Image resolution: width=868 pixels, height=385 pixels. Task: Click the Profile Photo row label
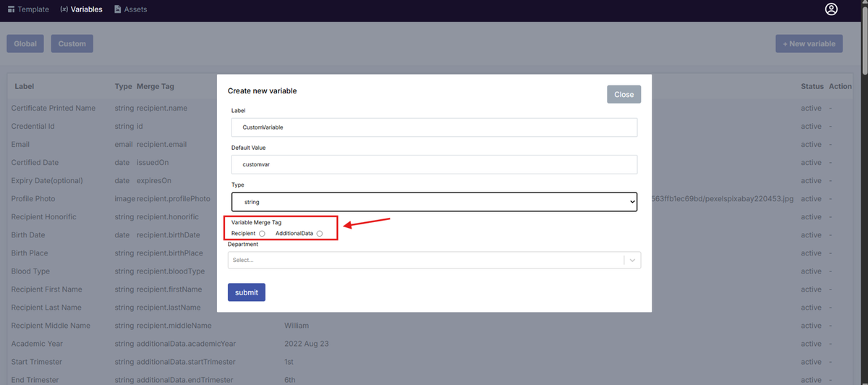33,198
